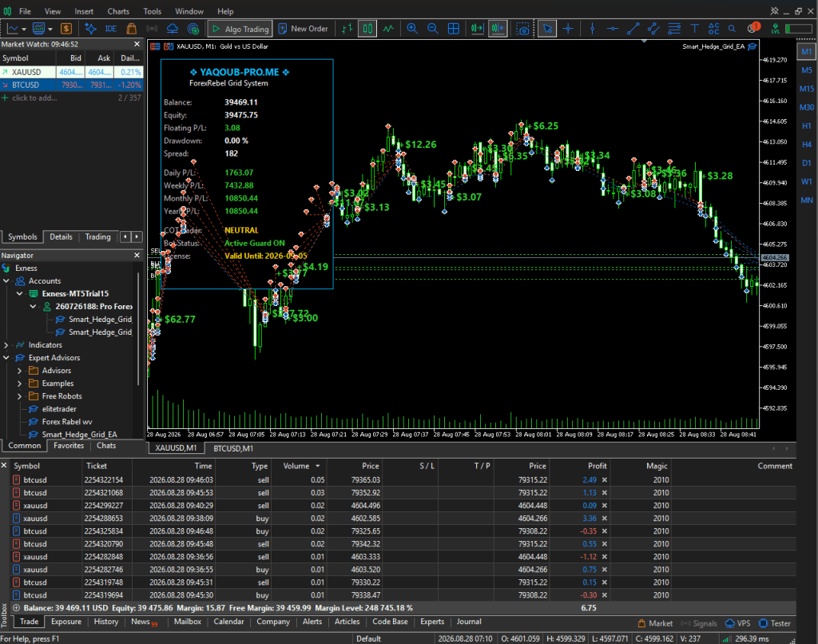Toggle the Algo Trading button

pyautogui.click(x=240, y=29)
